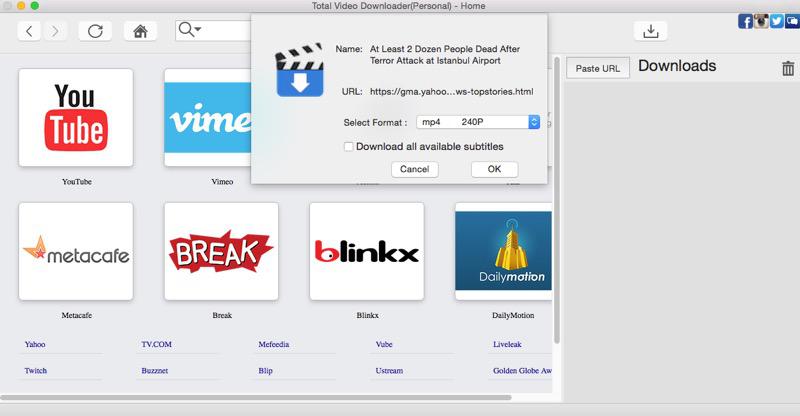Click the Paste URL button

pyautogui.click(x=598, y=68)
